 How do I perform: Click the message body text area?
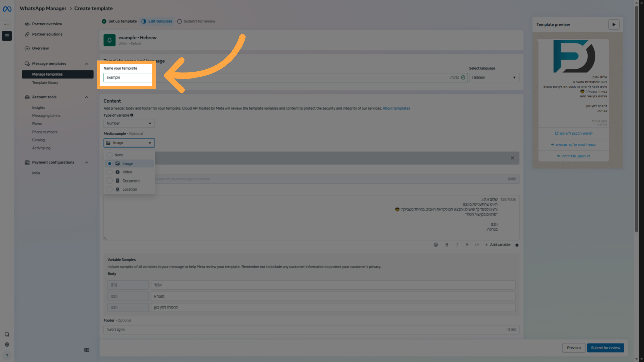(311, 217)
